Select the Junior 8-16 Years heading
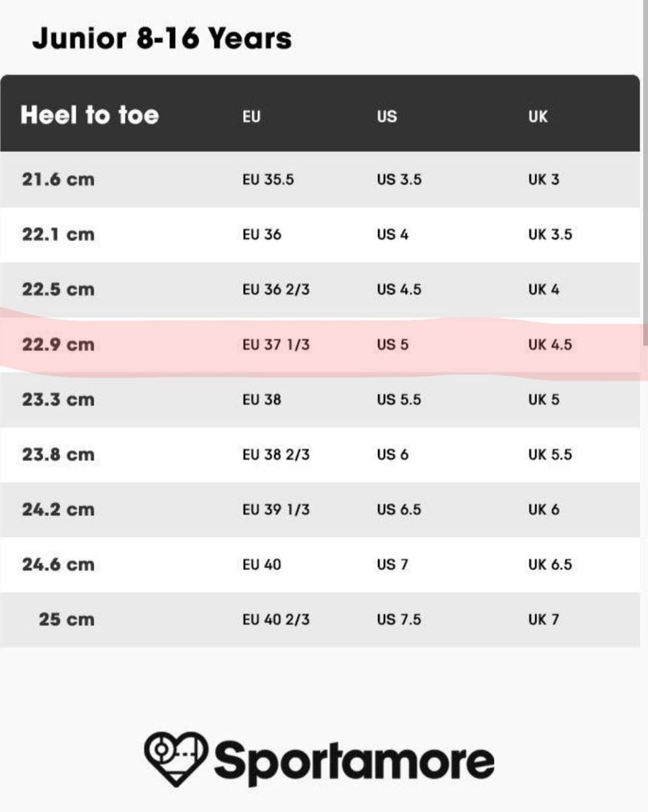The image size is (648, 812). pos(162,38)
